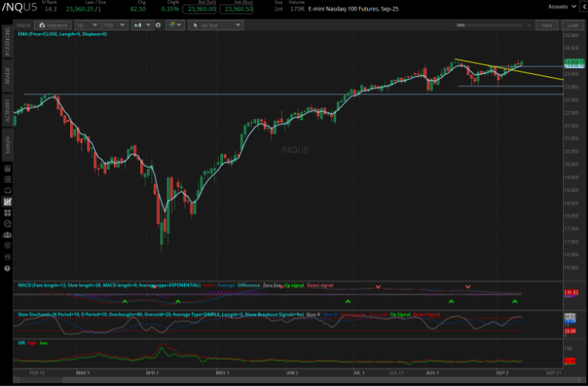Screen dimensions: 588x387
Task: Open the YTD time range dropdown
Action: (115, 25)
